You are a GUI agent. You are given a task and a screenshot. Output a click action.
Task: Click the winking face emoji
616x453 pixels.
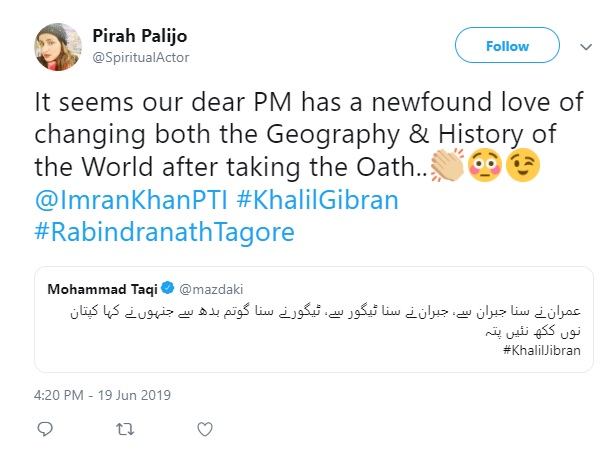pyautogui.click(x=521, y=168)
